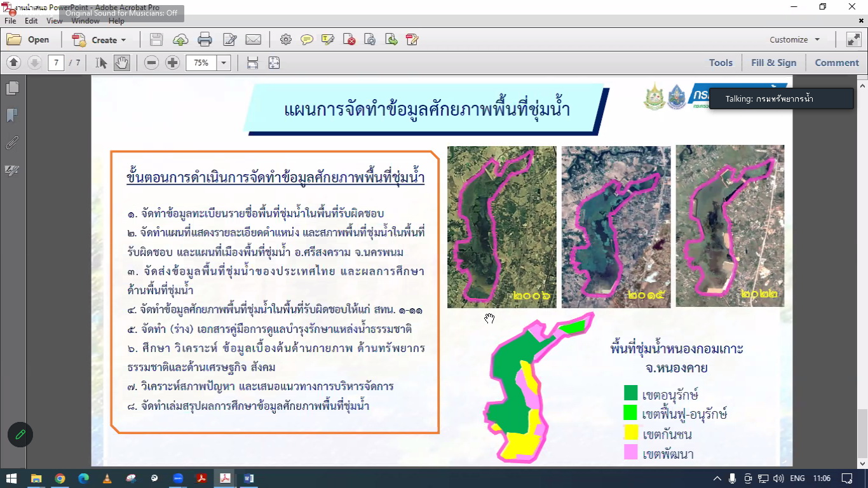Click the upload to cloud icon
The image size is (868, 488).
[x=180, y=39]
